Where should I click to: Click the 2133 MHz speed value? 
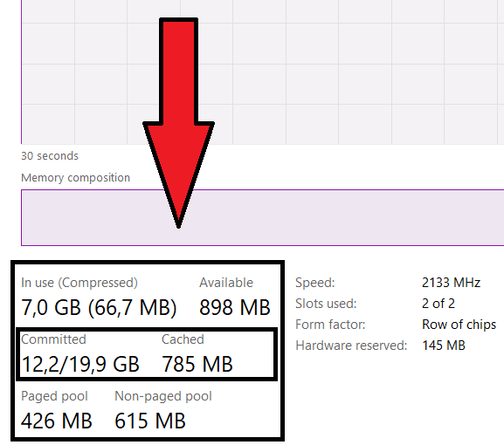pyautogui.click(x=451, y=283)
